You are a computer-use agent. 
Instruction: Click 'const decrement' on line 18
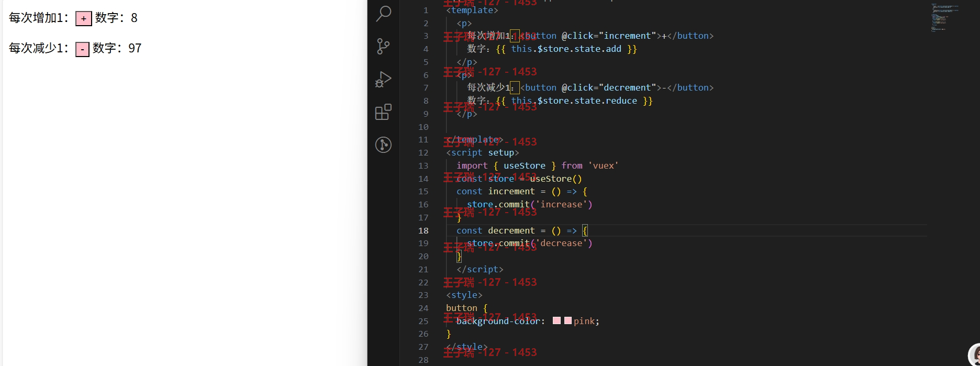pos(496,230)
